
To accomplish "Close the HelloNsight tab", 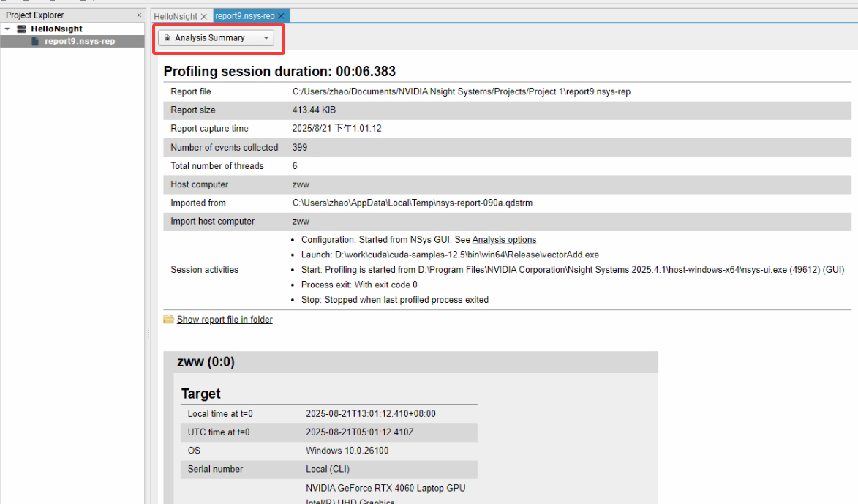I will tap(204, 16).
